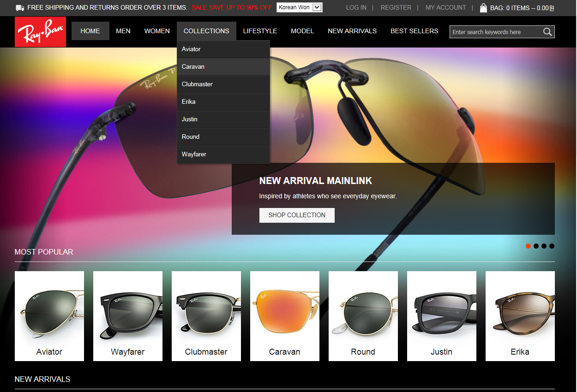Click the BAG: 0 ITEMS link
This screenshot has height=392, width=577.
coord(522,8)
